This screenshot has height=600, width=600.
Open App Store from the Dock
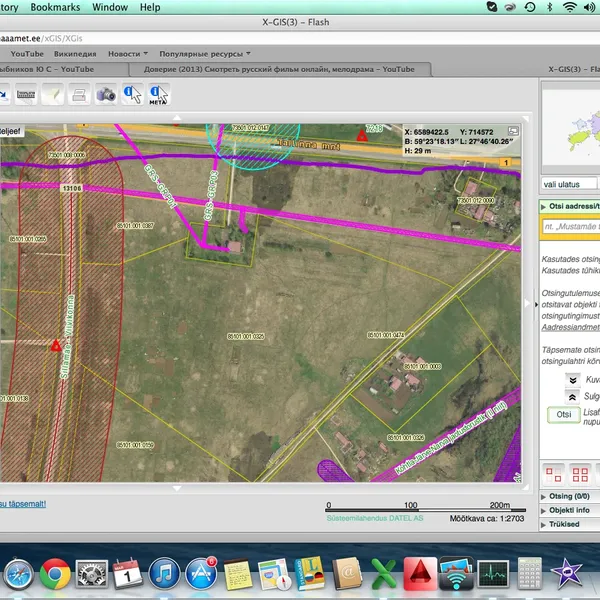click(201, 574)
